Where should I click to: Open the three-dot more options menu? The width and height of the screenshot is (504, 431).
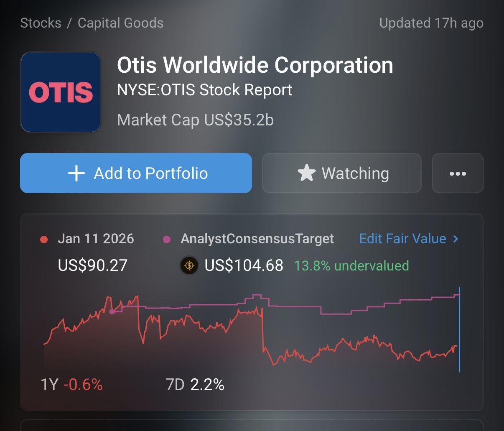tap(458, 173)
